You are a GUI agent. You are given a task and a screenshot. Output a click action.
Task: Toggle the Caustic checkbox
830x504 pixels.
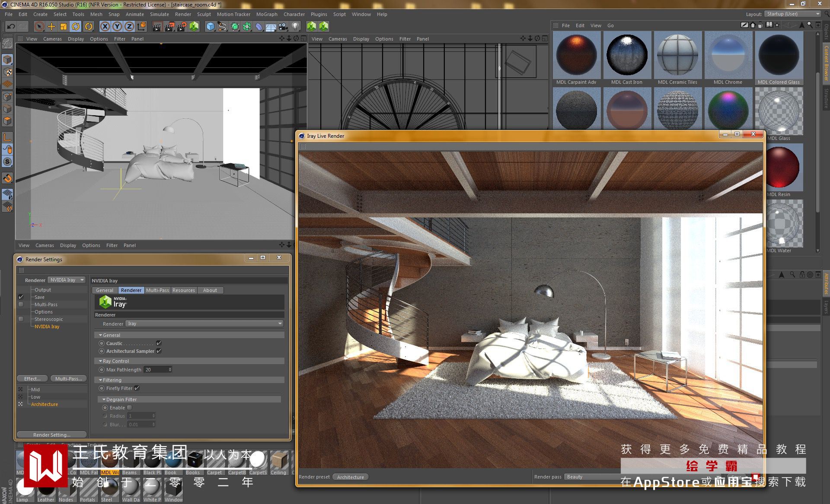click(159, 343)
